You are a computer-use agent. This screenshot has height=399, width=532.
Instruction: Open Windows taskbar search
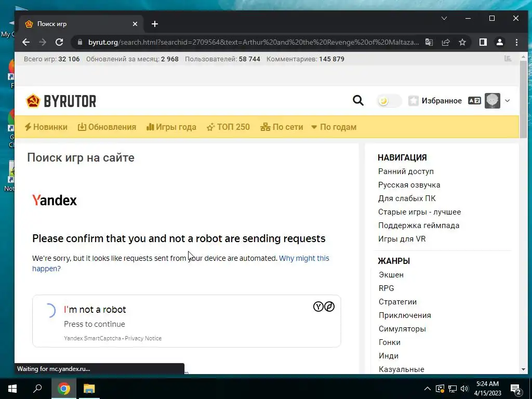(x=37, y=389)
